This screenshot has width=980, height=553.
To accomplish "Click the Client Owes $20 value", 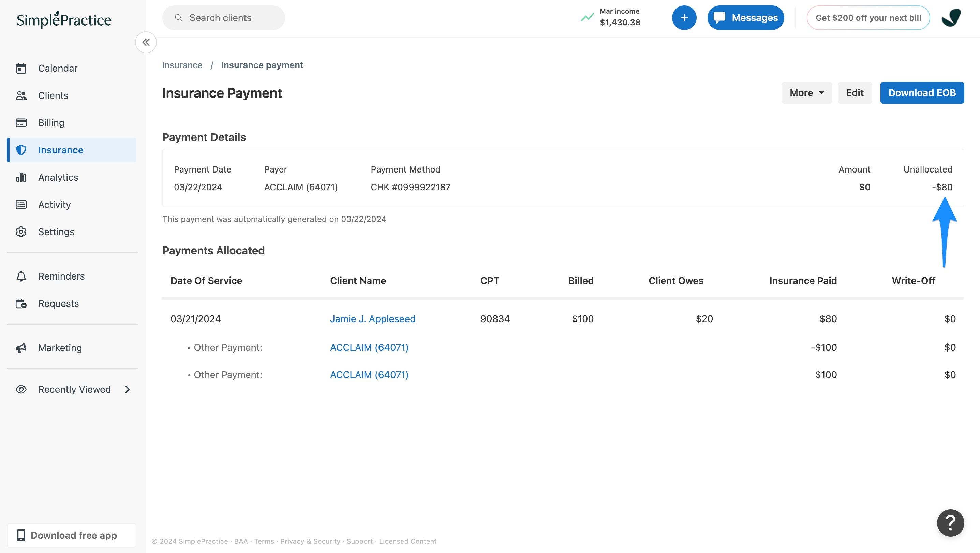I will (x=704, y=319).
